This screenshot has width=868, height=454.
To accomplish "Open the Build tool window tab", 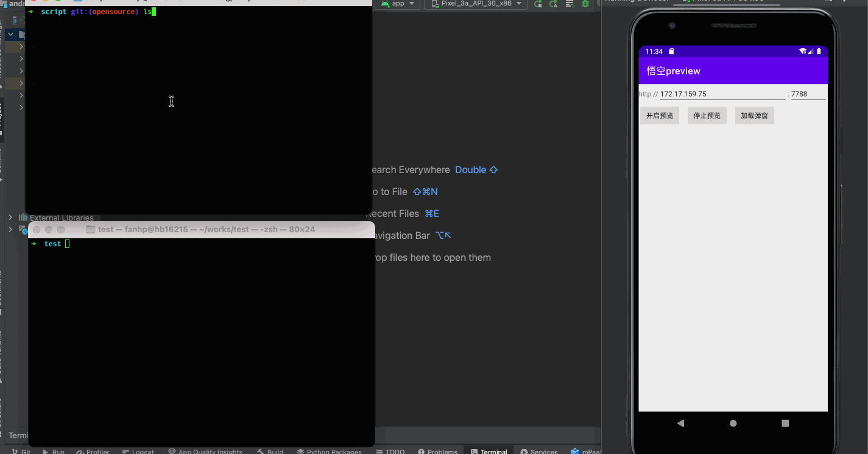I will [270, 452].
